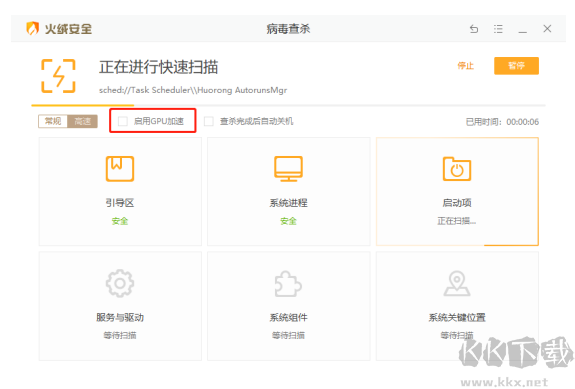Click 等待扫描 under 服务与驱动
Image resolution: width=575 pixels, height=389 pixels.
click(x=120, y=335)
